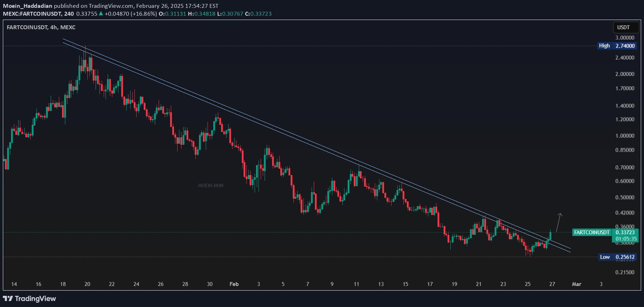
Task: Click the 01:05:35 candle countdown timer
Action: pos(626,239)
